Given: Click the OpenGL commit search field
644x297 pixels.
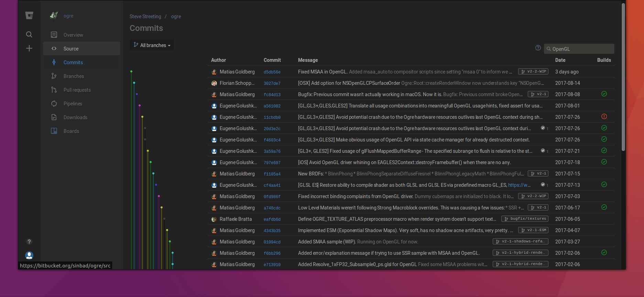Looking at the screenshot, I should click(579, 49).
